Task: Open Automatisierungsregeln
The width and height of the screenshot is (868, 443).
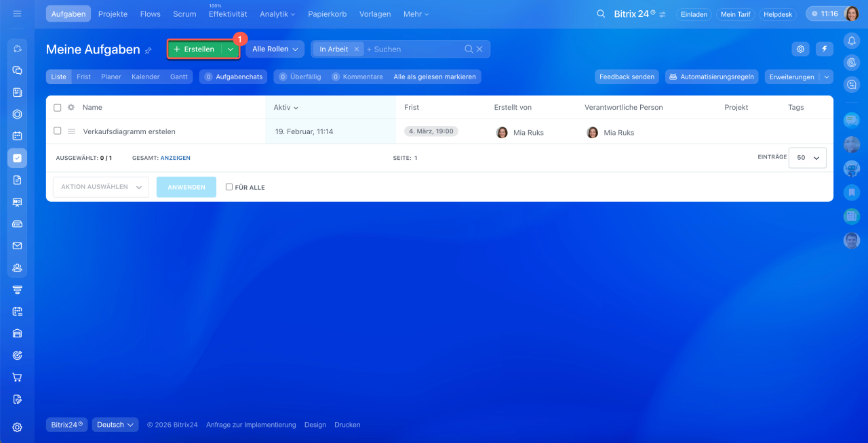Action: click(712, 77)
